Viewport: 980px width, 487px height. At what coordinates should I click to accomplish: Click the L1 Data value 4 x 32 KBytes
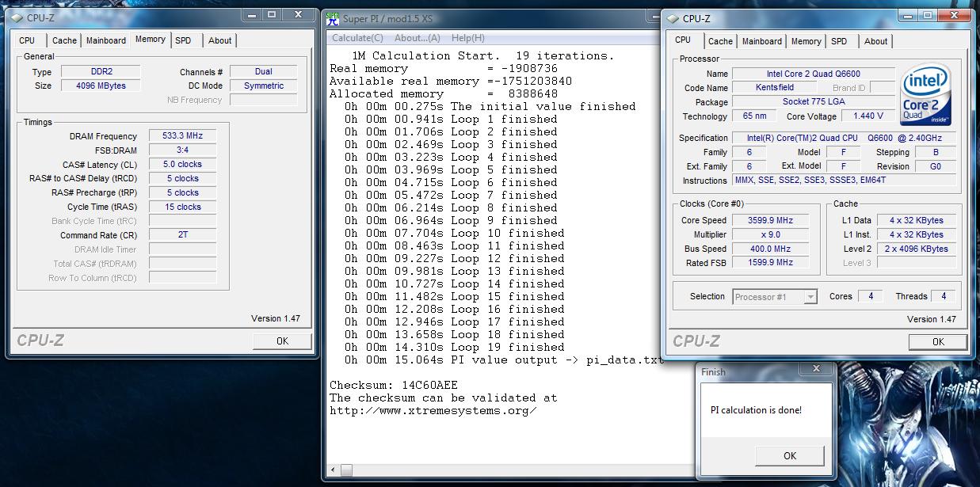pyautogui.click(x=917, y=221)
